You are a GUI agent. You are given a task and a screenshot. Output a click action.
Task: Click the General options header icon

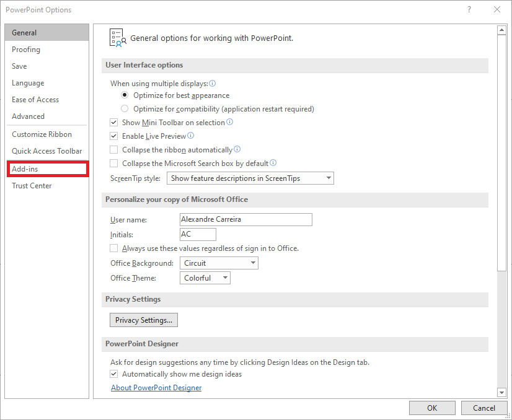pyautogui.click(x=117, y=38)
